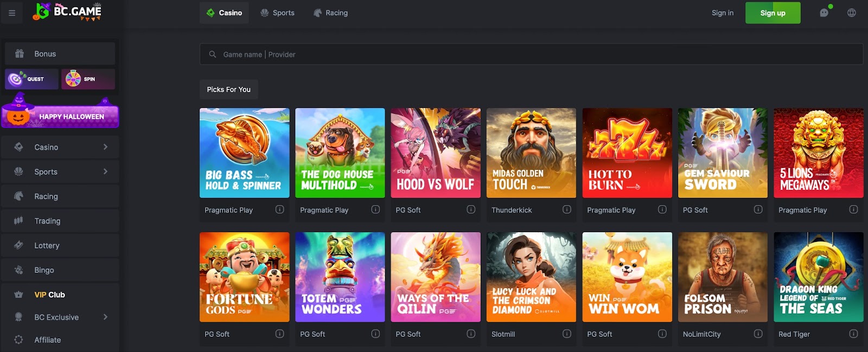Open info icon for Win Win Won
This screenshot has width=868, height=352.
click(662, 334)
